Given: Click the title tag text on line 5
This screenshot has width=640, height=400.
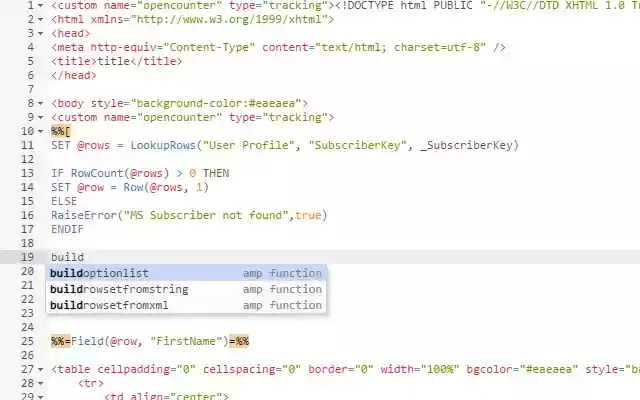Looking at the screenshot, I should click(114, 61).
